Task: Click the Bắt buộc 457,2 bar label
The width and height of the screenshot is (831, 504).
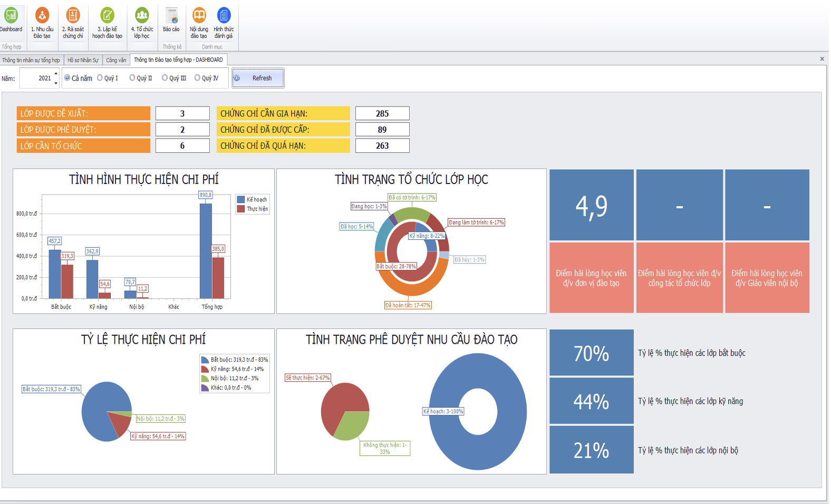Action: (x=55, y=241)
